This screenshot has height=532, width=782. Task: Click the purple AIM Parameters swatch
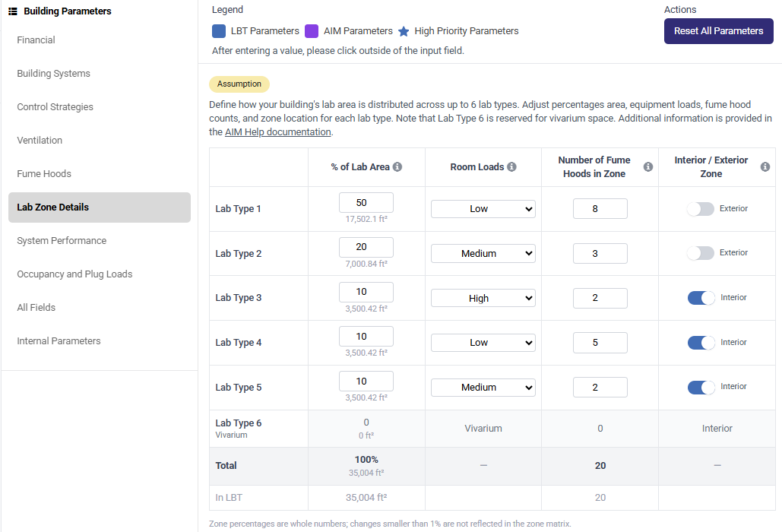pos(312,31)
